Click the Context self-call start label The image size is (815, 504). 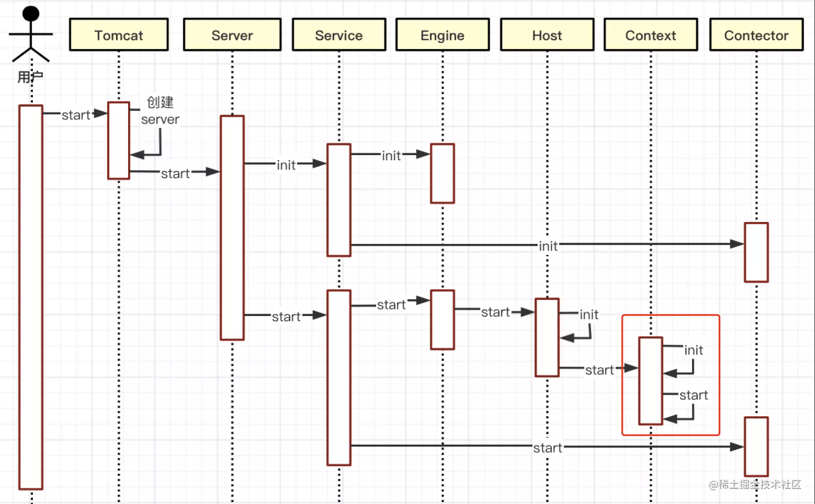694,395
